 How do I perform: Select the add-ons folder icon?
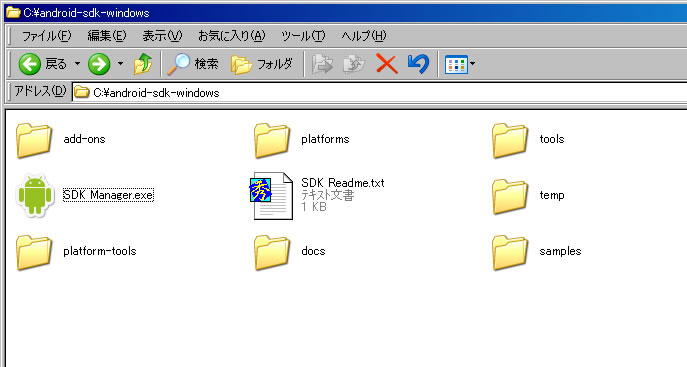tap(34, 140)
